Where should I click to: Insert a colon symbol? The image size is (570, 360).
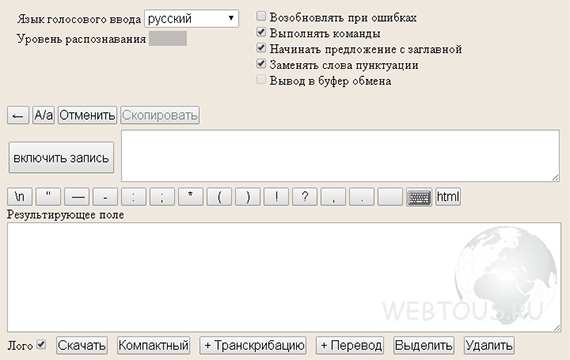pos(134,197)
